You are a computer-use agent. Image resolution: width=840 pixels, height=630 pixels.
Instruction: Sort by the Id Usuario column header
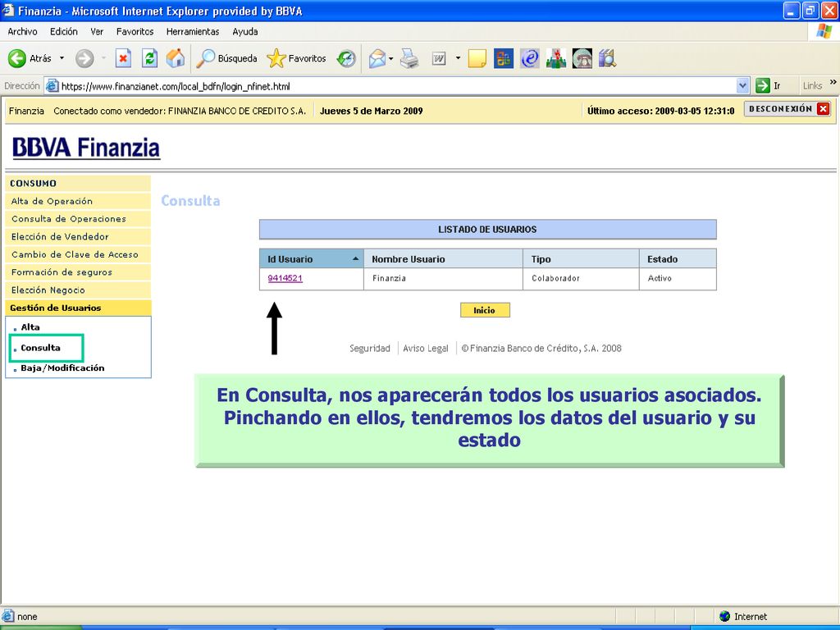(311, 258)
